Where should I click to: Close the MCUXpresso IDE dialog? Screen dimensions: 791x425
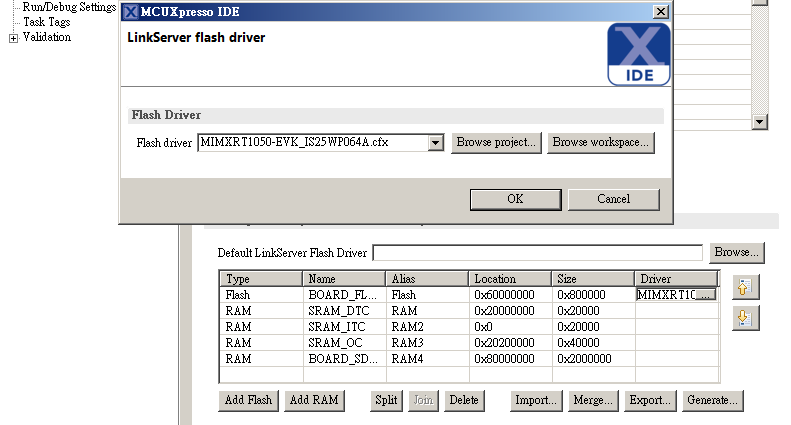click(660, 12)
